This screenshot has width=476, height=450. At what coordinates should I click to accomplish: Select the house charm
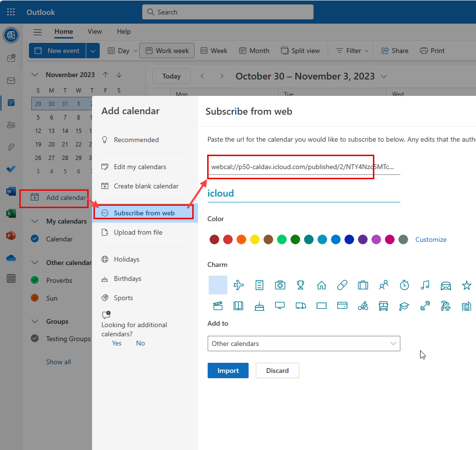click(321, 285)
